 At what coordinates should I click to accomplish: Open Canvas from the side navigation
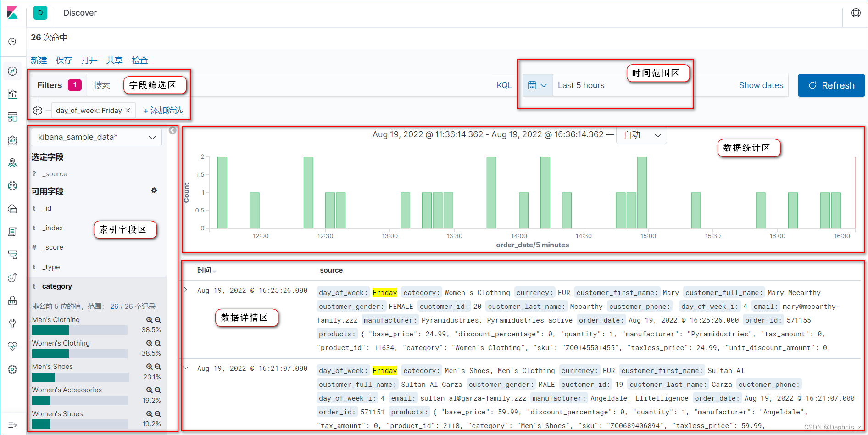12,140
